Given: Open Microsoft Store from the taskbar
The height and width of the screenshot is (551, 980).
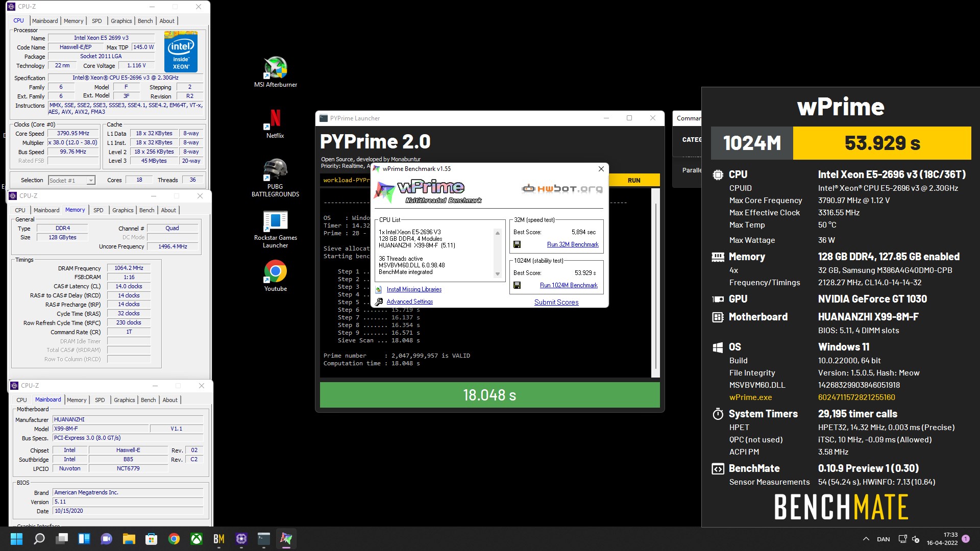Looking at the screenshot, I should pyautogui.click(x=152, y=539).
